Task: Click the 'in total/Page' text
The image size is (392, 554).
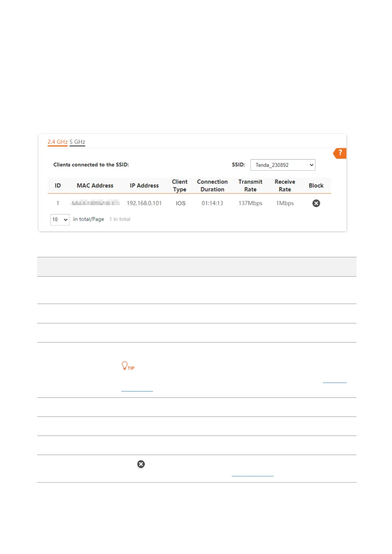Action: click(x=89, y=219)
